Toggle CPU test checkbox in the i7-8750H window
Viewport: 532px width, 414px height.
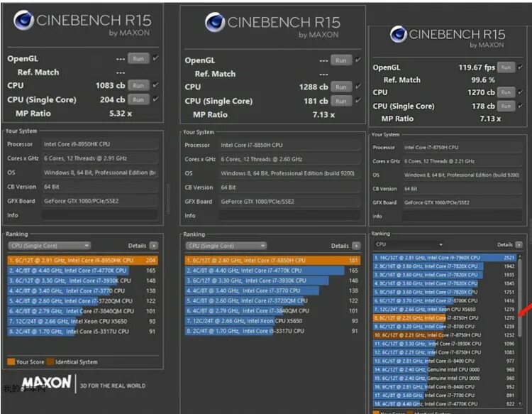pos(521,92)
